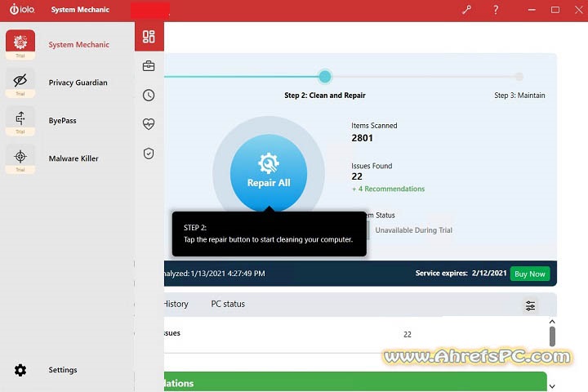
Task: Select the Malware Killer crosshair icon
Action: [20, 156]
